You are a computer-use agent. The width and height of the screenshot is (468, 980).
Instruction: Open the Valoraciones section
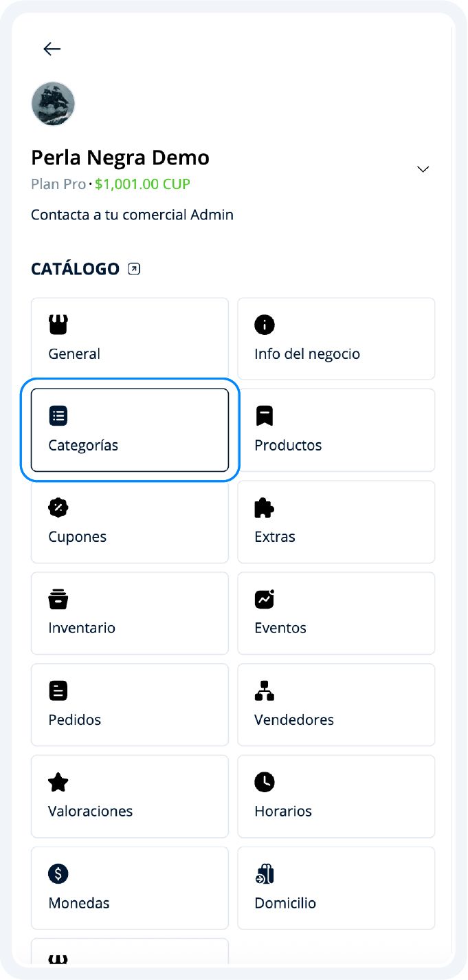tap(129, 796)
